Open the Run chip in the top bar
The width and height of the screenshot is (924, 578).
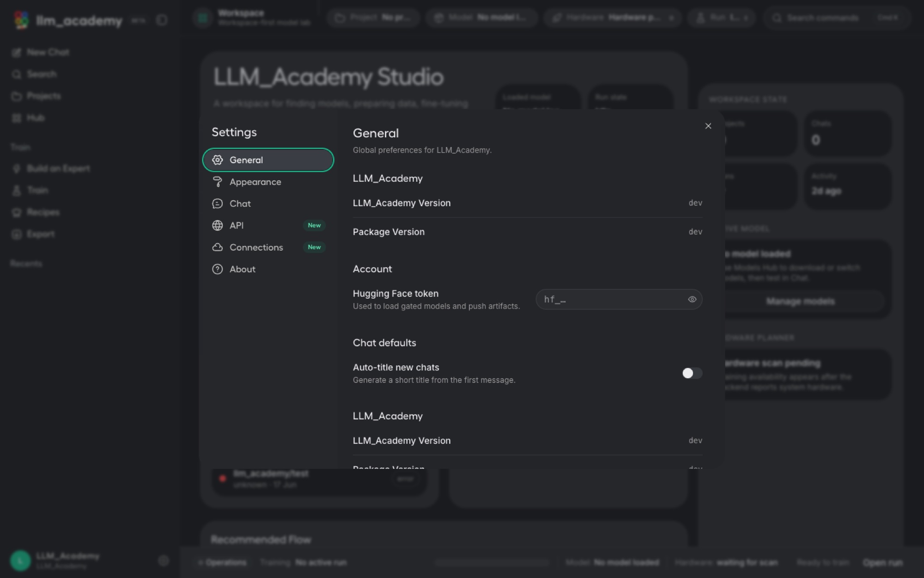click(x=722, y=18)
